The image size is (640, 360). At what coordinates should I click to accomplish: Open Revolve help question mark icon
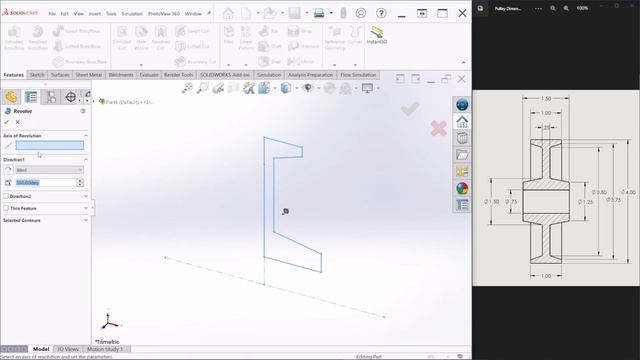83,111
